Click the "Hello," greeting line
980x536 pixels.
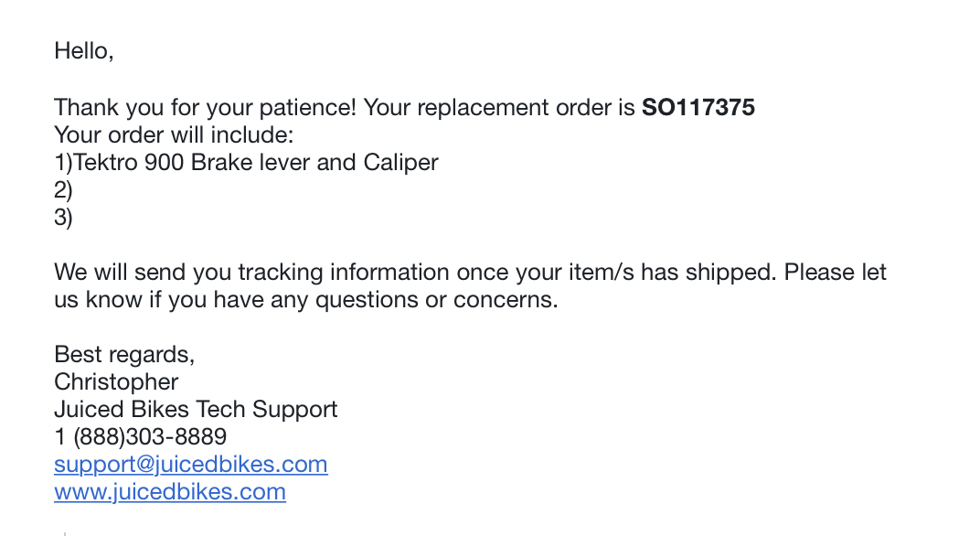click(83, 51)
